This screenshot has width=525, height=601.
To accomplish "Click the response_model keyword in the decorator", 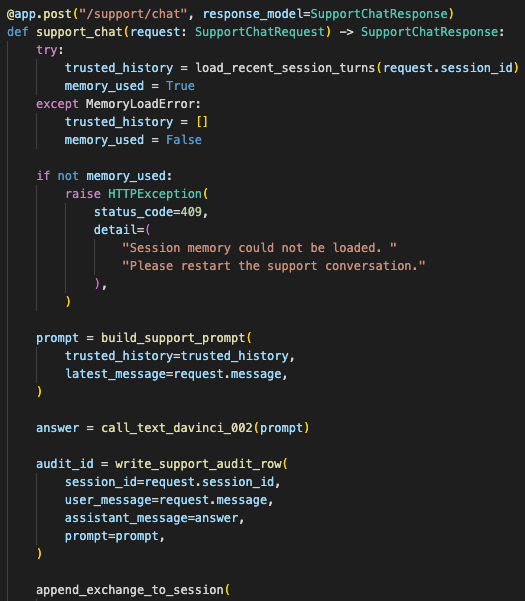I will (x=253, y=14).
